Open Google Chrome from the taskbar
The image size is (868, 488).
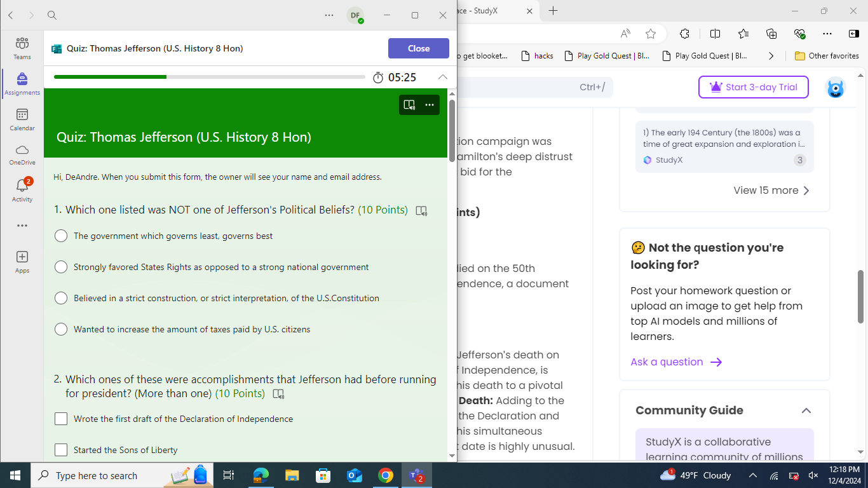pyautogui.click(x=385, y=475)
